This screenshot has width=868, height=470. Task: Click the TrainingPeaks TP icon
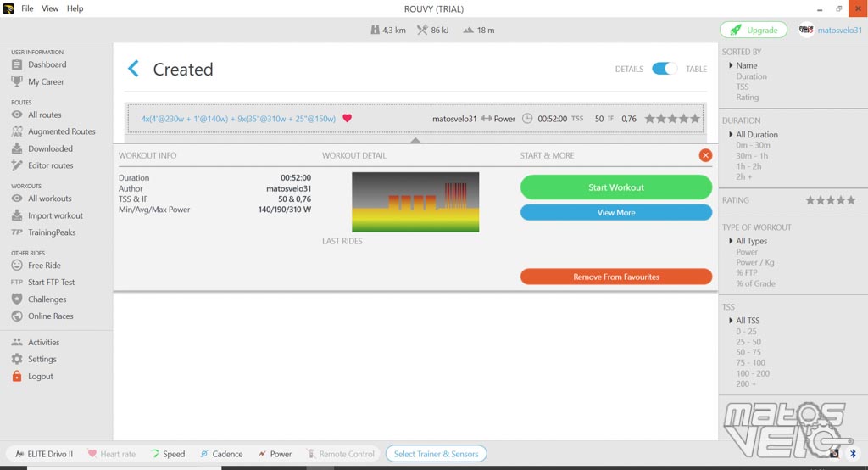[17, 232]
